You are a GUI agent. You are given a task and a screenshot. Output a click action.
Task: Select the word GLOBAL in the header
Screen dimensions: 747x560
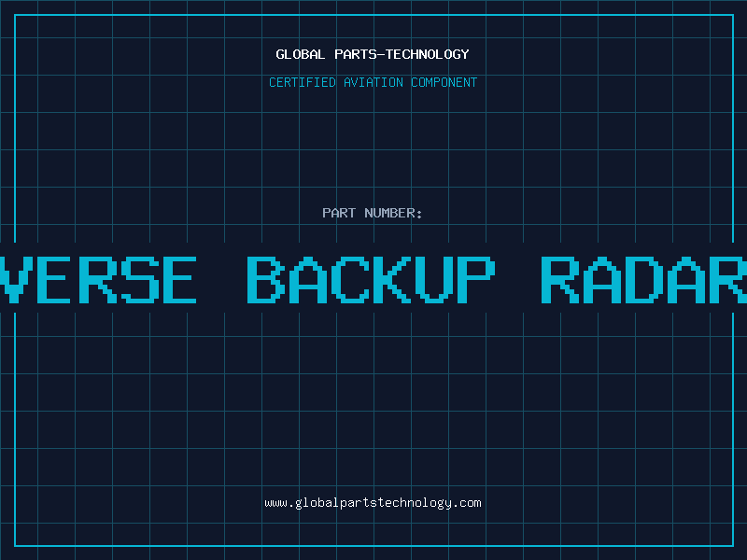(x=300, y=54)
